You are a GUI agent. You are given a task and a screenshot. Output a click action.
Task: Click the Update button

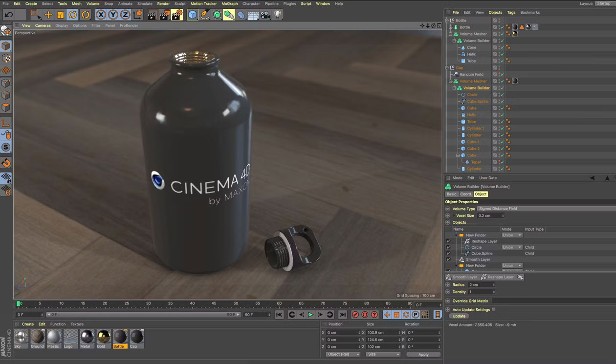pos(459,316)
